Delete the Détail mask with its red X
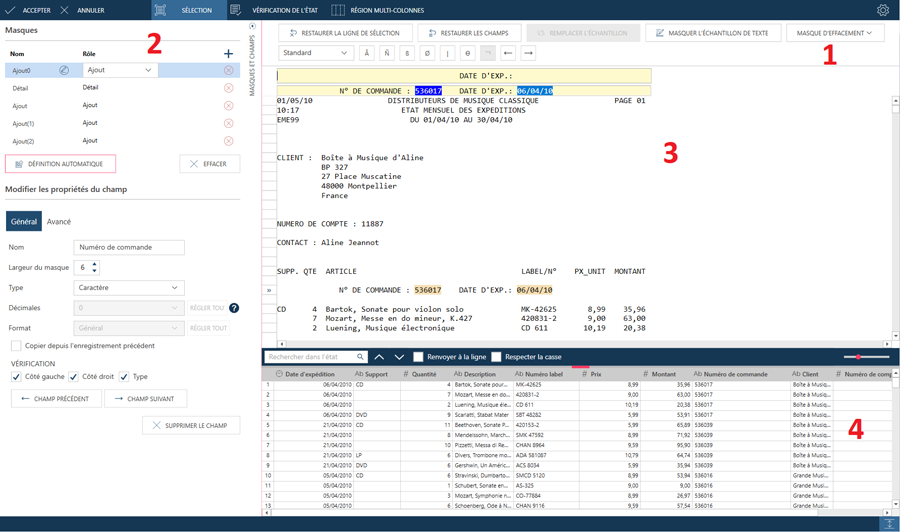900x532 pixels. click(228, 88)
